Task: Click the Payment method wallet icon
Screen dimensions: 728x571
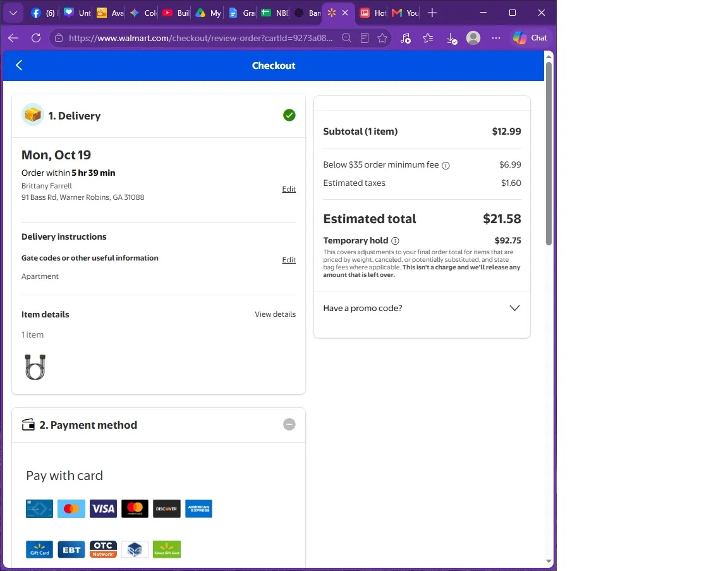Action: [x=28, y=425]
